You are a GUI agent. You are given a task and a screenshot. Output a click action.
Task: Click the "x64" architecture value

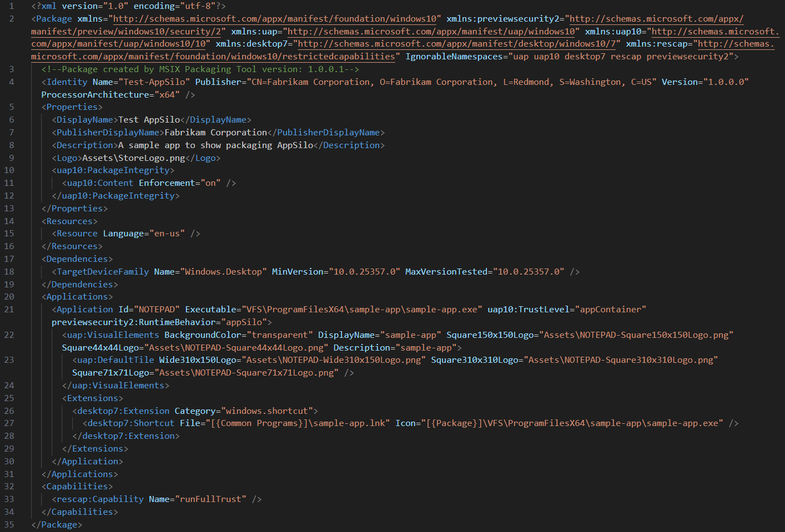point(167,95)
